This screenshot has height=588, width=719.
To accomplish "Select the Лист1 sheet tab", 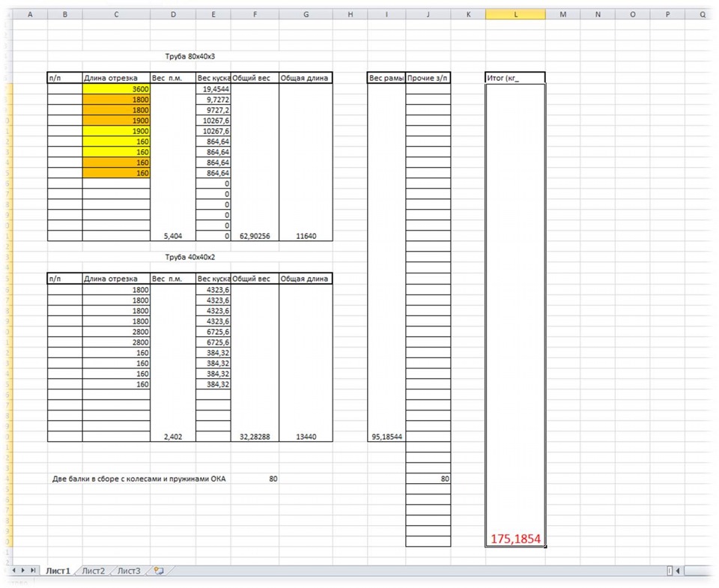I will click(58, 571).
